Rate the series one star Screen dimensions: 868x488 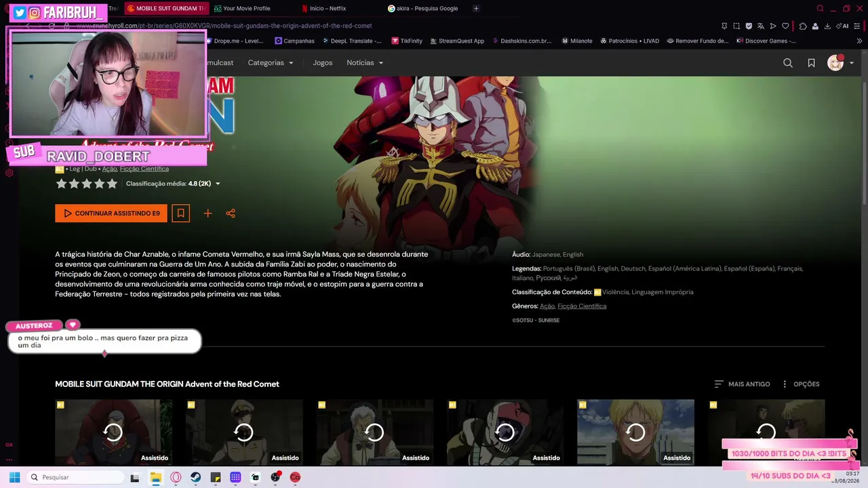tap(61, 184)
